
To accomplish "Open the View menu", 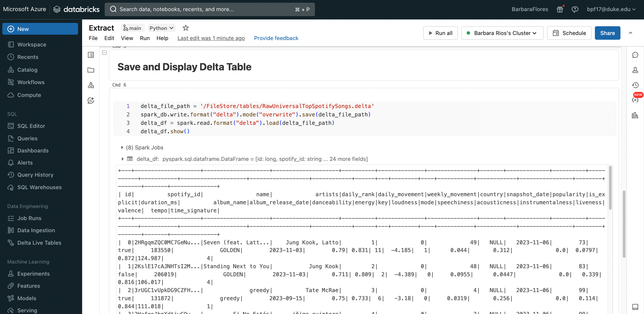I will coord(127,38).
